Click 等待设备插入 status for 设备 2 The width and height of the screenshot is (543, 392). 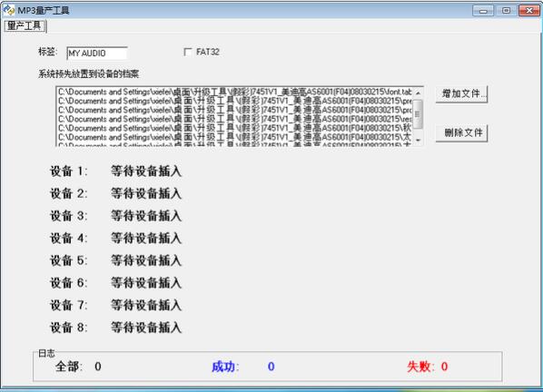(x=146, y=193)
